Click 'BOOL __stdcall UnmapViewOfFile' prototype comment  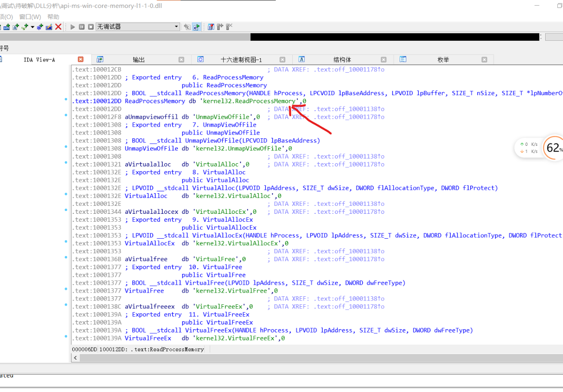[x=222, y=141]
